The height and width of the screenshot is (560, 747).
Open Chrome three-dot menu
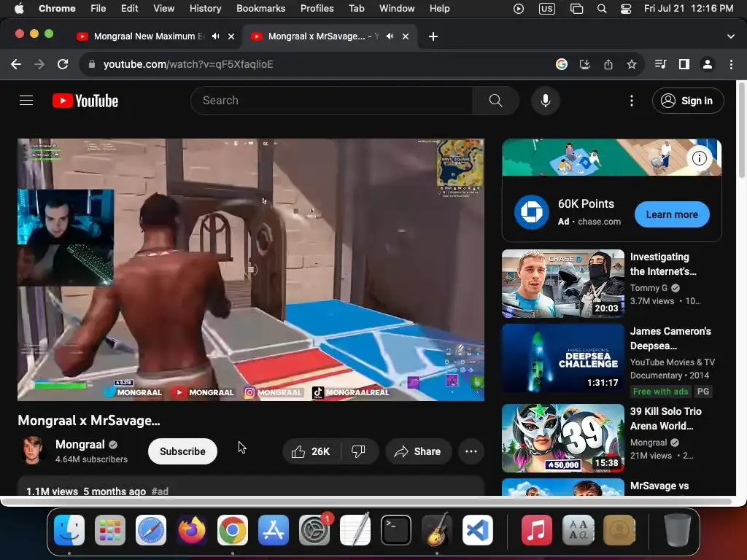point(731,64)
